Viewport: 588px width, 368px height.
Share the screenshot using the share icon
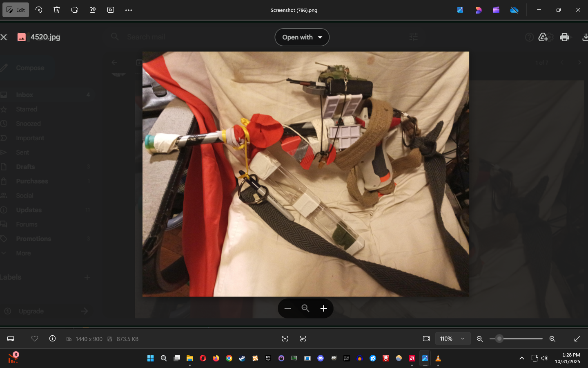93,10
